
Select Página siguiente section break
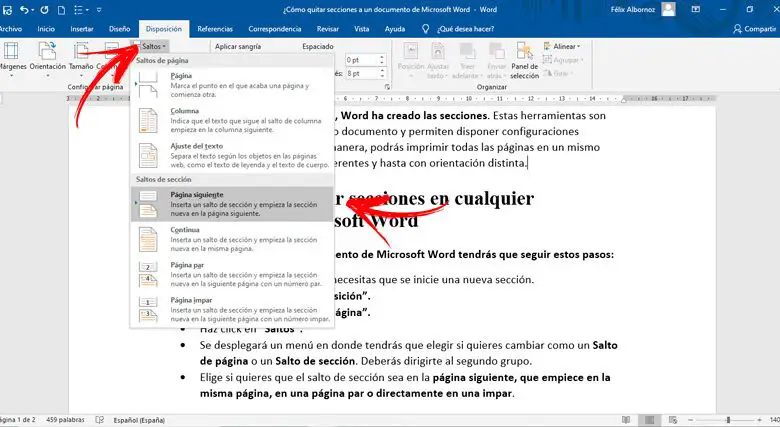click(232, 204)
